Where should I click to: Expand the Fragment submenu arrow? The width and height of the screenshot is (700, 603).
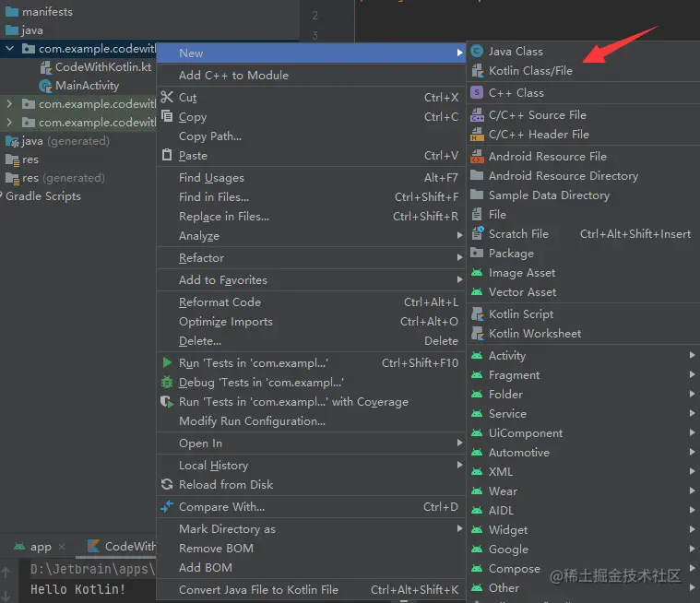coord(692,374)
